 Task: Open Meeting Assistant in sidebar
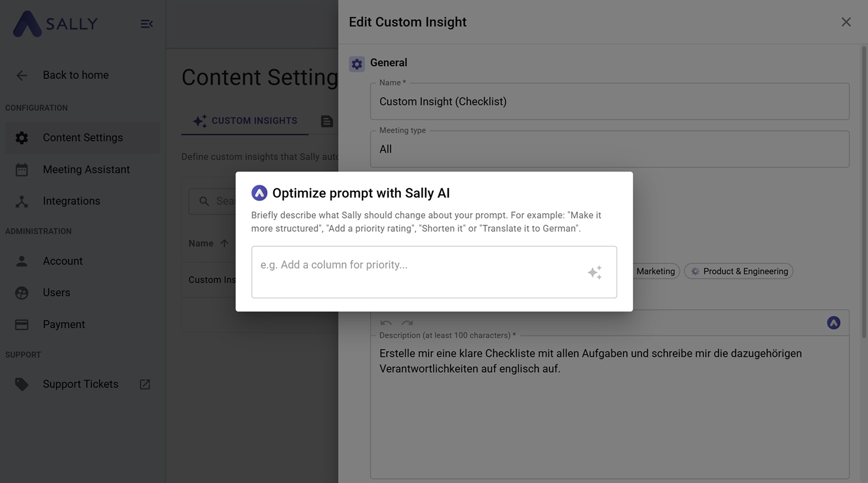click(x=86, y=169)
